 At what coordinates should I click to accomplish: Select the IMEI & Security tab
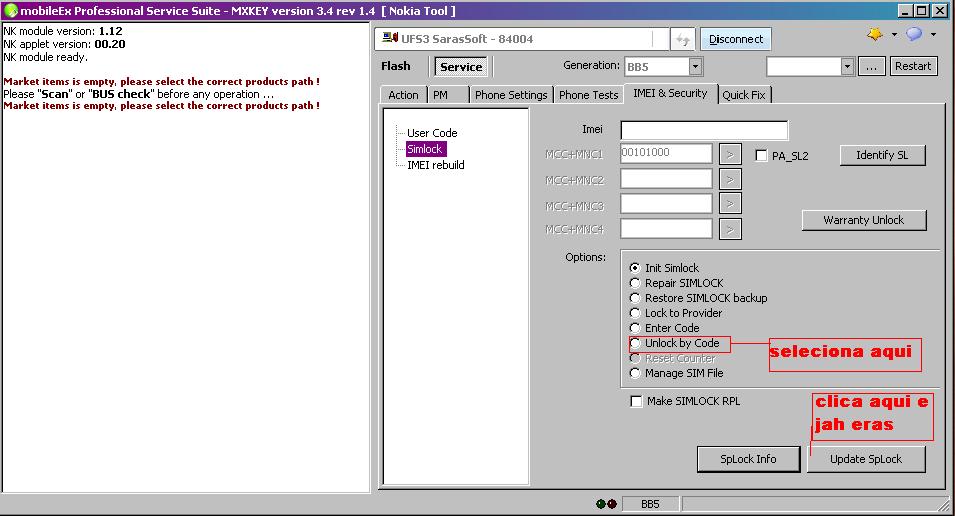click(670, 93)
